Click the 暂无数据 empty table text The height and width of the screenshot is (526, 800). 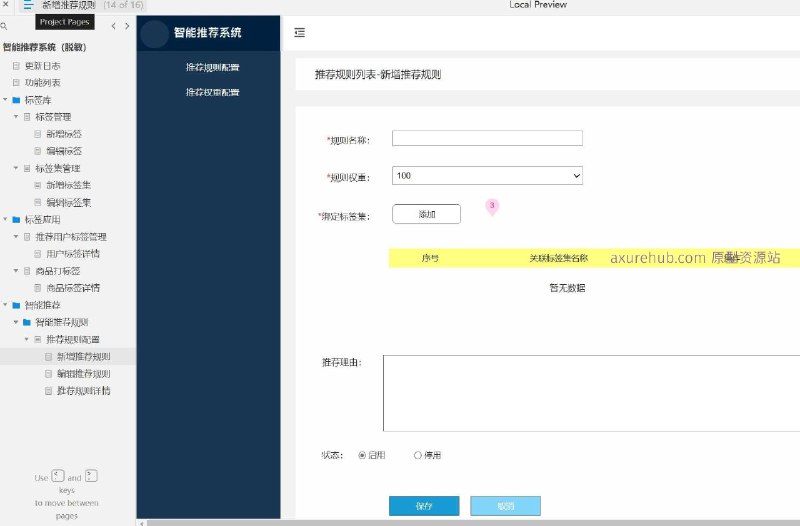(567, 288)
